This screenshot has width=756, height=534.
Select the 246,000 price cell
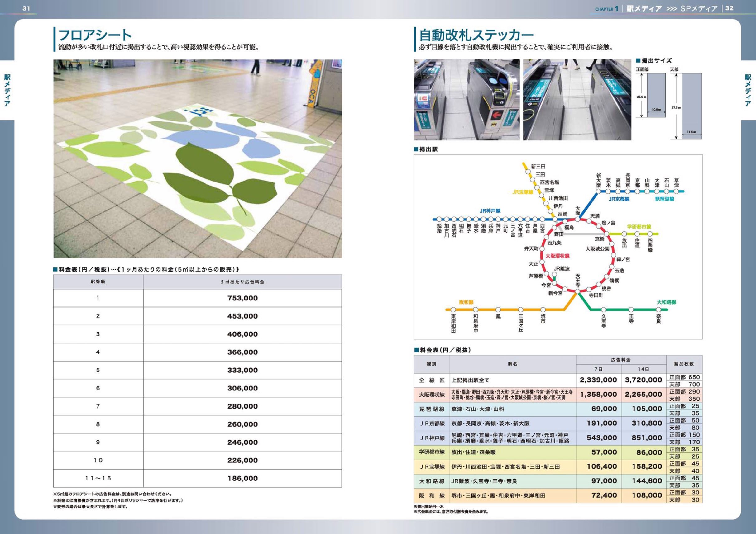point(242,442)
